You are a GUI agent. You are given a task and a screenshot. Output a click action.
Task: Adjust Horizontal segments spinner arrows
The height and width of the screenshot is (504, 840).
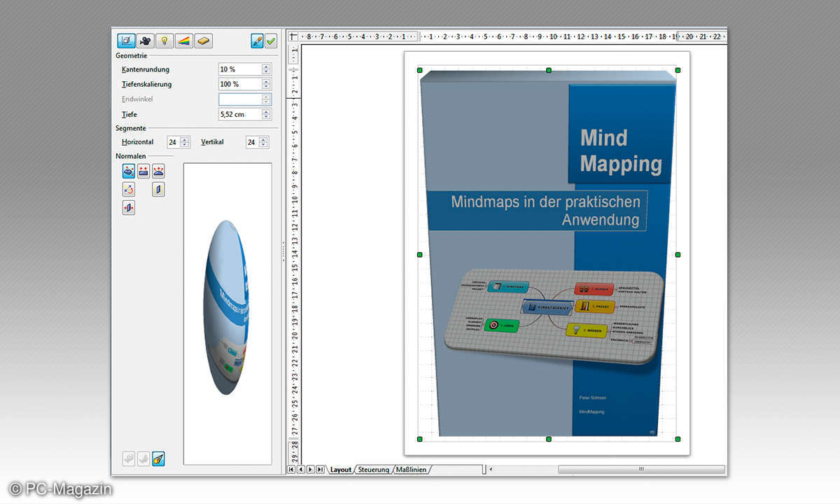coord(185,142)
